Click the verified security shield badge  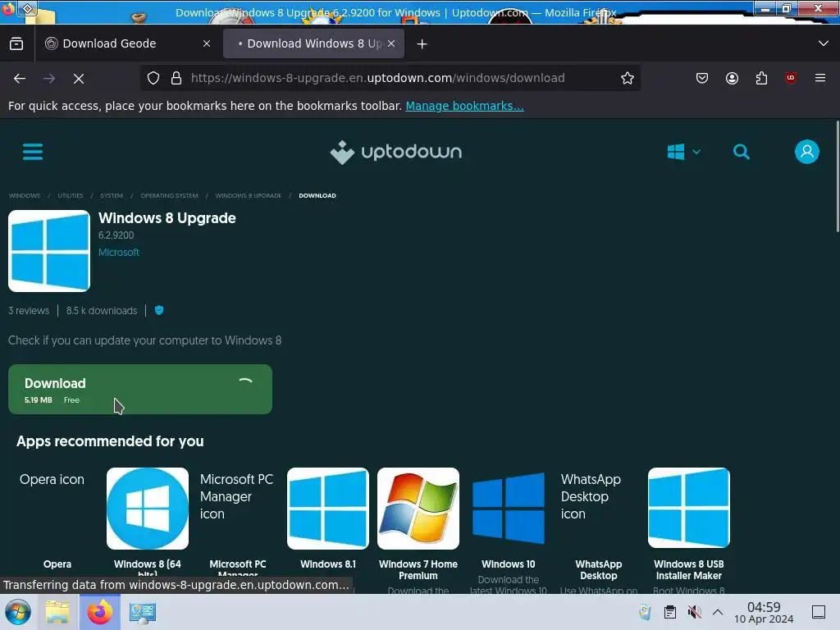tap(159, 310)
